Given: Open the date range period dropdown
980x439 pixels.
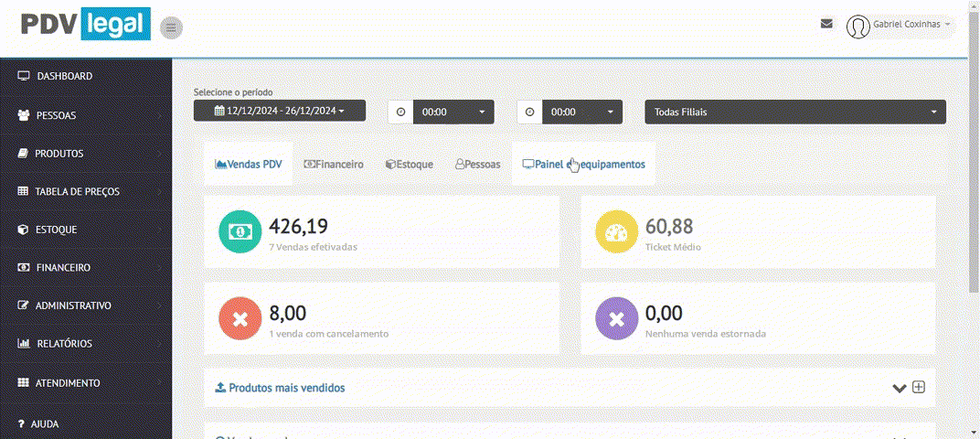Looking at the screenshot, I should pyautogui.click(x=279, y=111).
